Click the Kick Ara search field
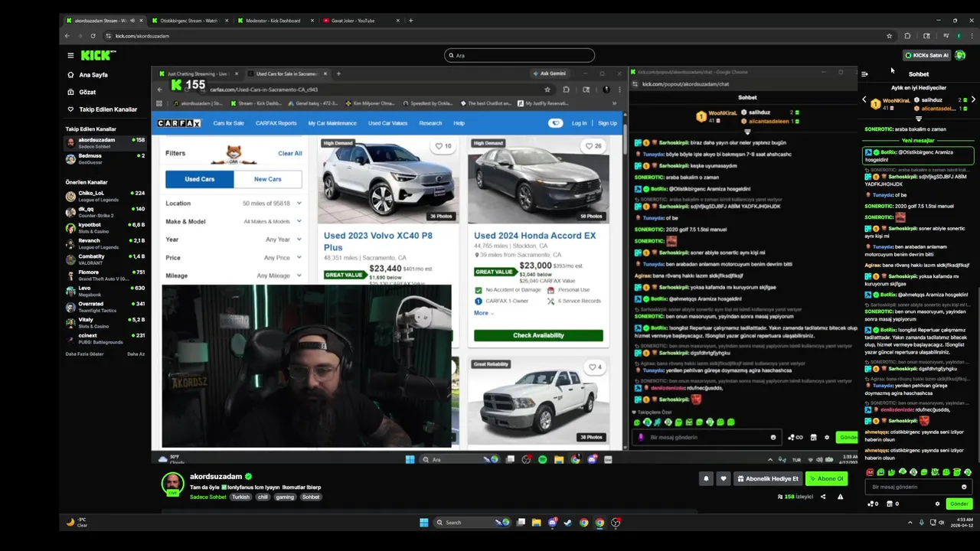 (x=520, y=55)
